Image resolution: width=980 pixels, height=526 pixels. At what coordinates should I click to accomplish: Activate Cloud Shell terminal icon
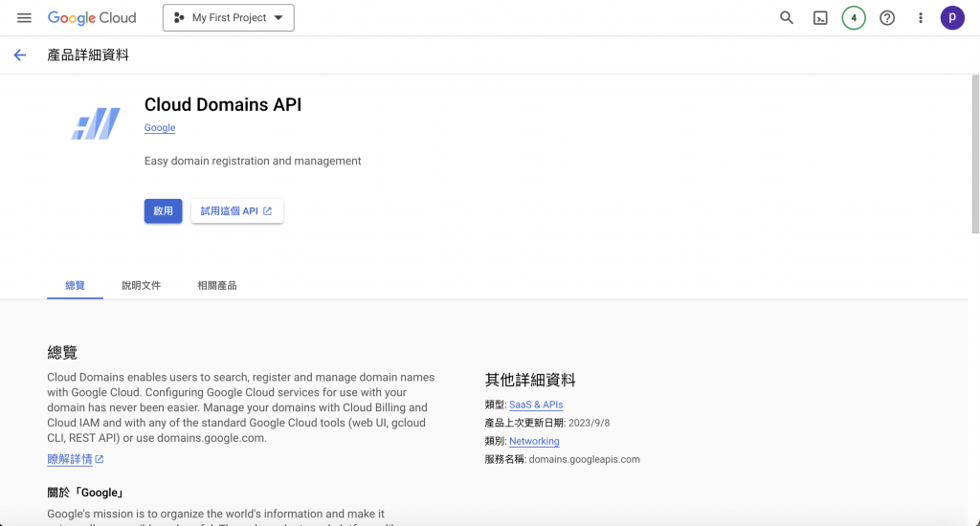(820, 18)
